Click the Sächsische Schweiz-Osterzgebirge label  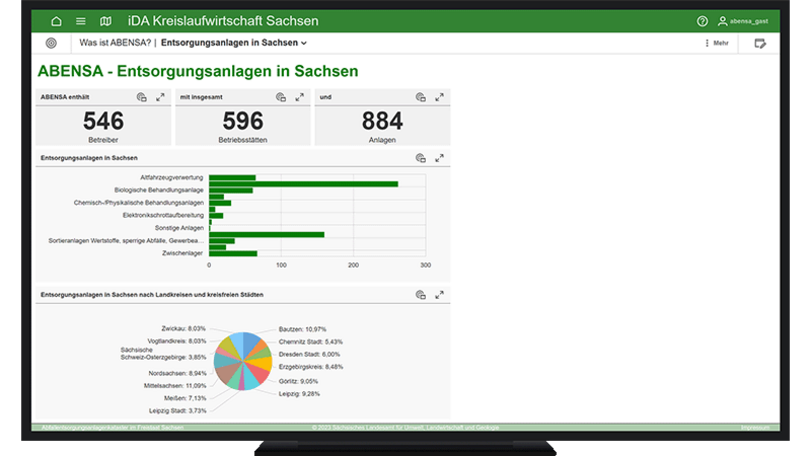[x=163, y=353]
